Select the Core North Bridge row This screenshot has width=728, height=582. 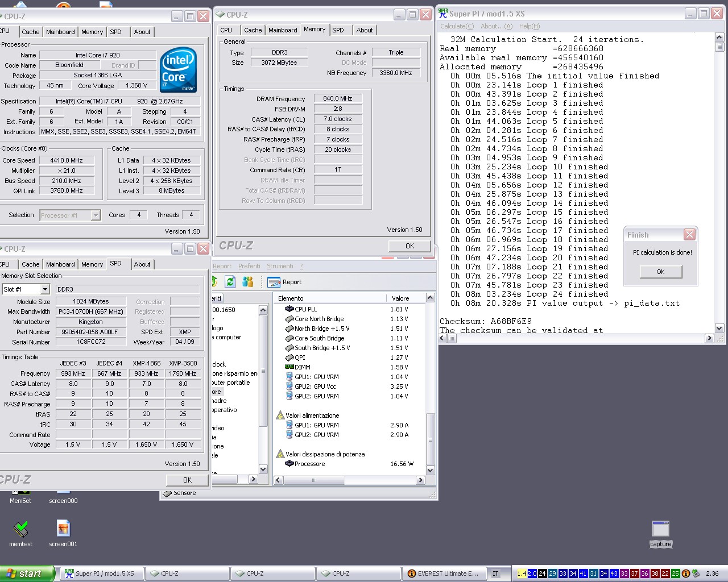click(x=349, y=319)
